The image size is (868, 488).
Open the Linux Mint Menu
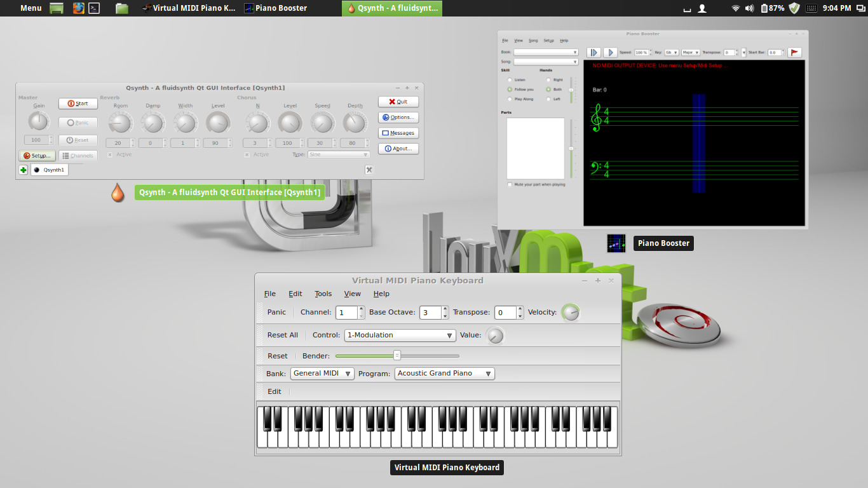[31, 8]
